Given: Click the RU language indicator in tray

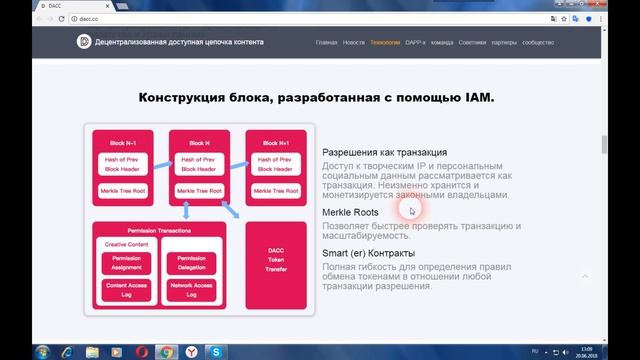Looking at the screenshot, I should pyautogui.click(x=535, y=351).
